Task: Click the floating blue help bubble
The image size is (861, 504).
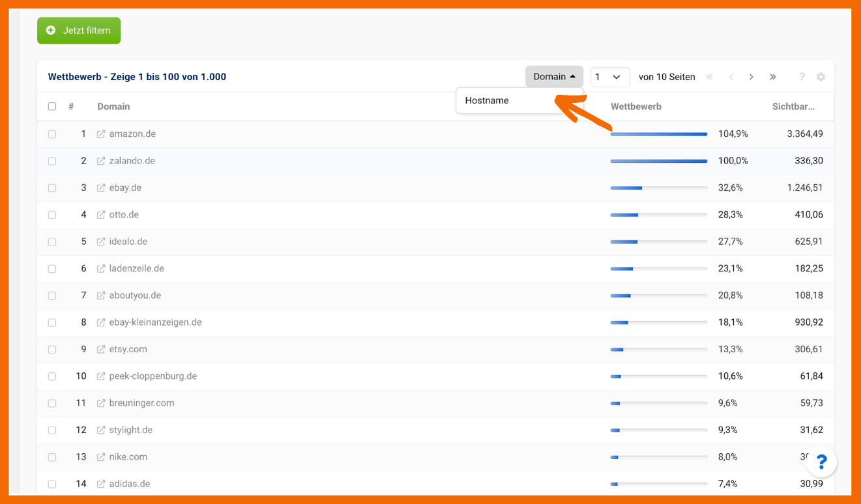Action: click(821, 462)
